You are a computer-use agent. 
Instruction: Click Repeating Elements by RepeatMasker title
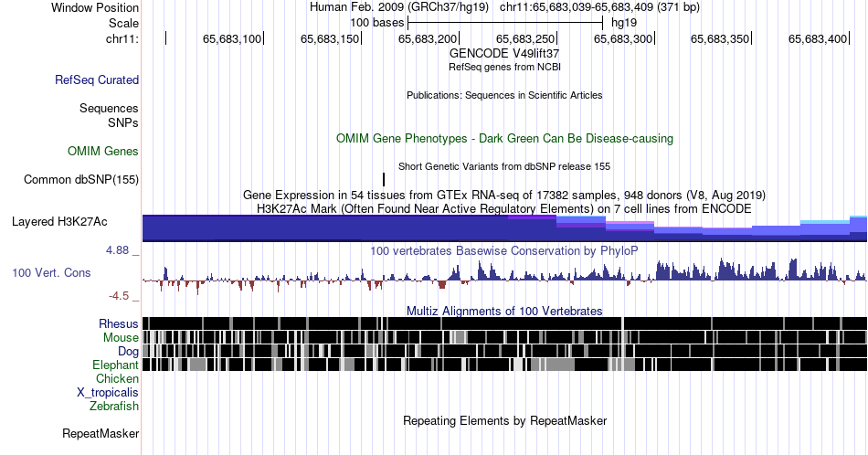(x=504, y=420)
